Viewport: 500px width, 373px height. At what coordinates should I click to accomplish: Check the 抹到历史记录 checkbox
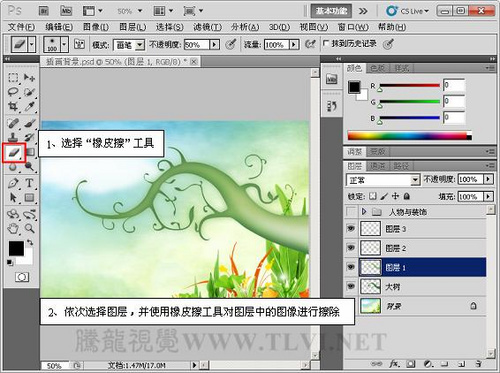click(326, 43)
